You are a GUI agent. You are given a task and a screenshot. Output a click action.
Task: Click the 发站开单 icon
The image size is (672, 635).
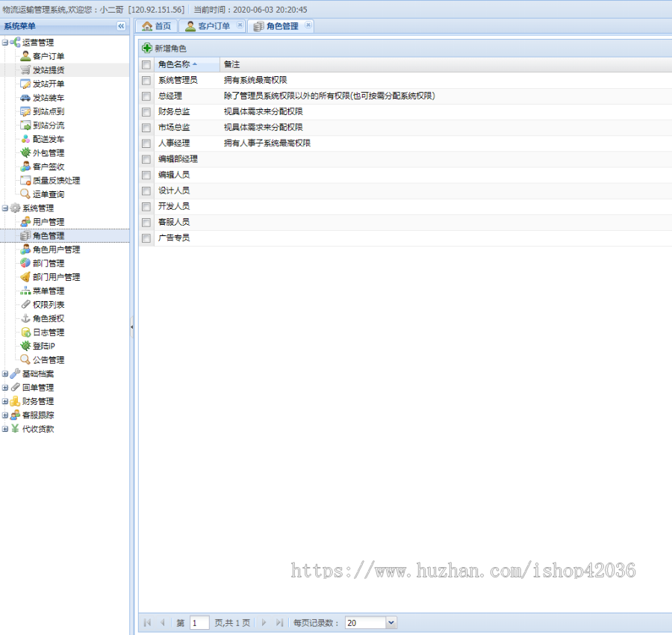[x=25, y=84]
